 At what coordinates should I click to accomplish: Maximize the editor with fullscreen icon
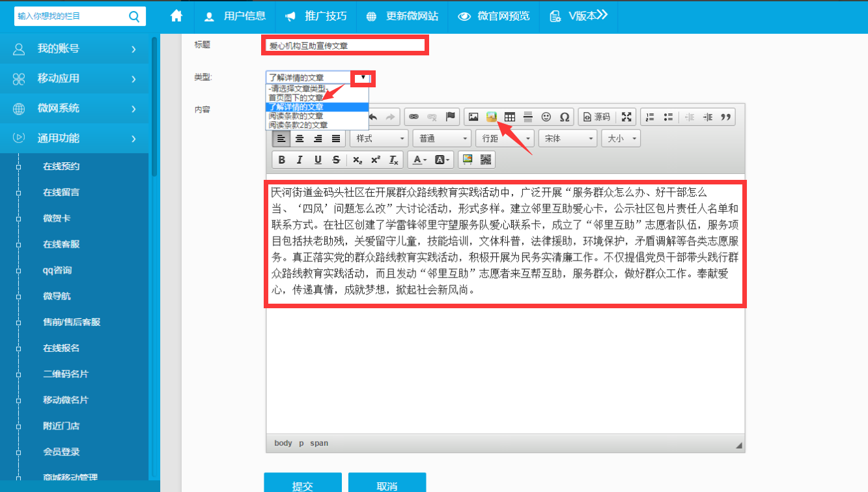[626, 117]
